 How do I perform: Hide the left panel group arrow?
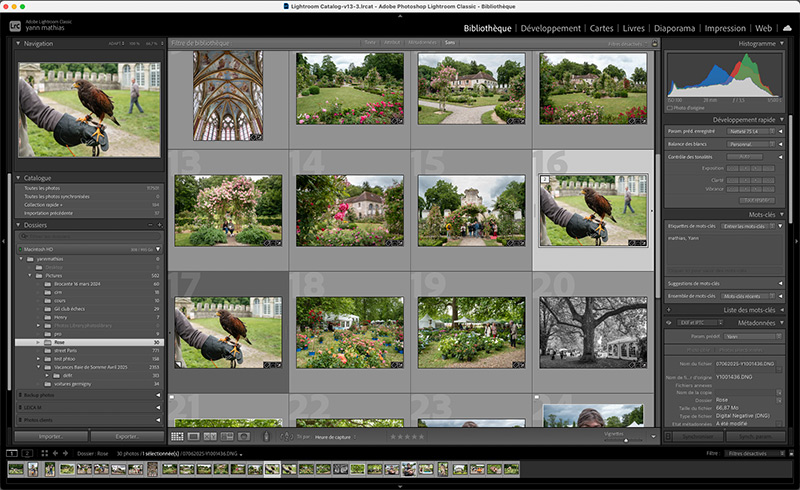click(x=3, y=240)
